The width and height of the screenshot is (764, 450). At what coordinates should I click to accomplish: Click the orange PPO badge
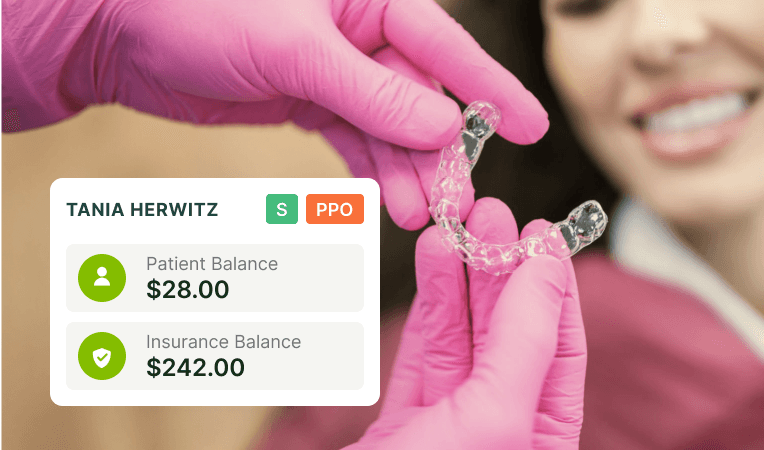tap(335, 209)
